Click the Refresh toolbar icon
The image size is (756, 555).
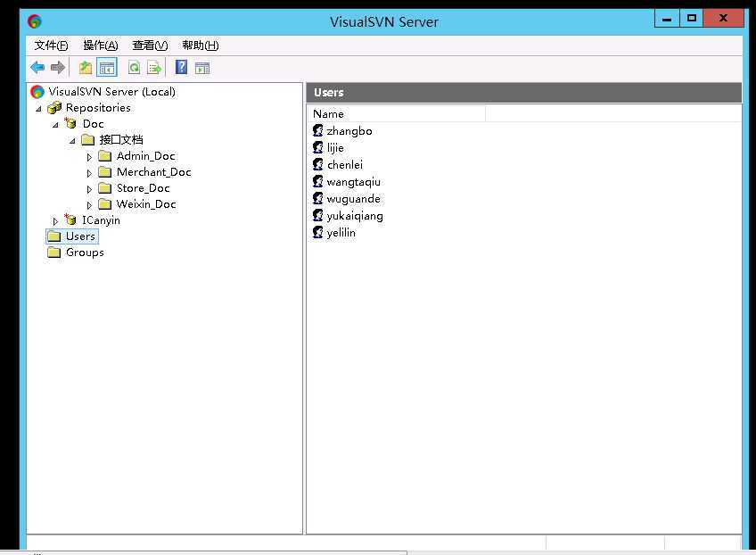[x=134, y=67]
